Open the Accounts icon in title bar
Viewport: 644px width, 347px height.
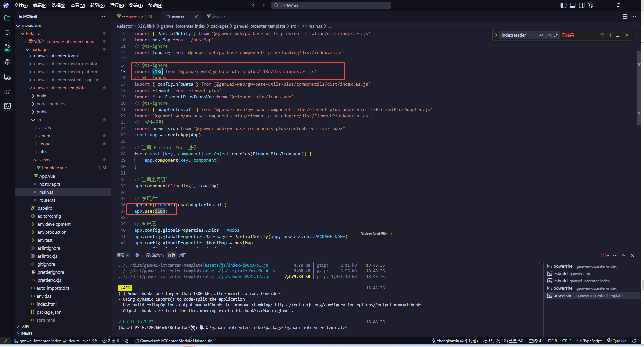590,5
